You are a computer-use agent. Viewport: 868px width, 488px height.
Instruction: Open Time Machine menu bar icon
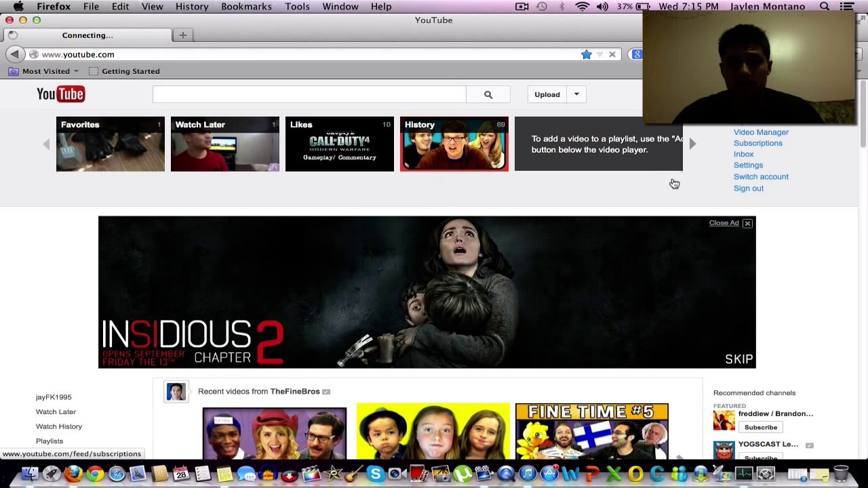pyautogui.click(x=542, y=6)
